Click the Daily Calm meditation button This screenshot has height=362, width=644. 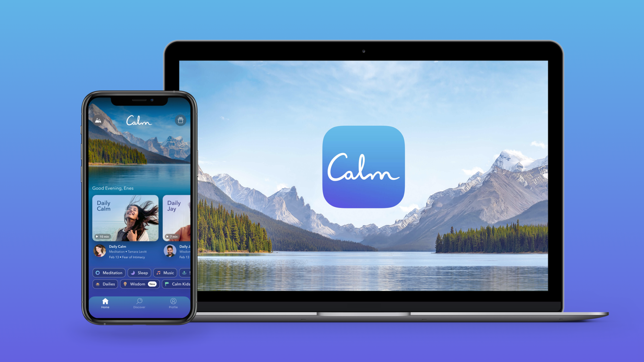point(125,217)
